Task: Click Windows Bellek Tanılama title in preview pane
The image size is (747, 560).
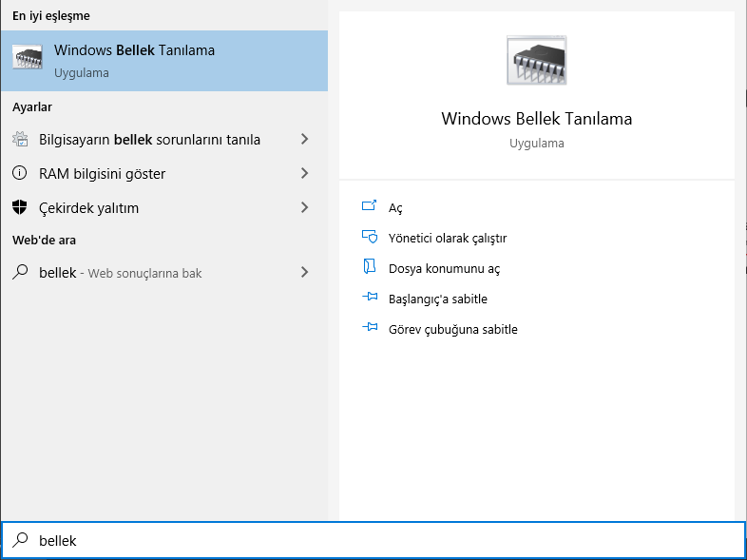Action: (x=536, y=119)
